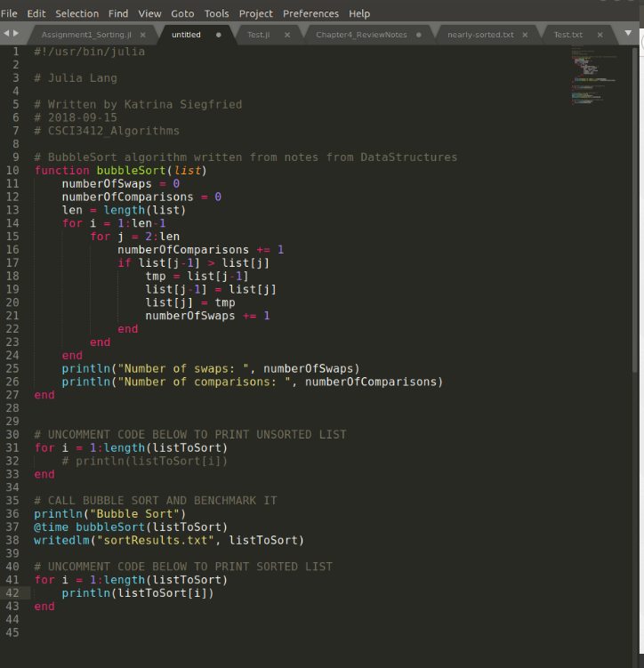Viewport: 644px width, 668px height.
Task: Click "println(listToSort[i])" on line 42
Action: pyautogui.click(x=138, y=593)
